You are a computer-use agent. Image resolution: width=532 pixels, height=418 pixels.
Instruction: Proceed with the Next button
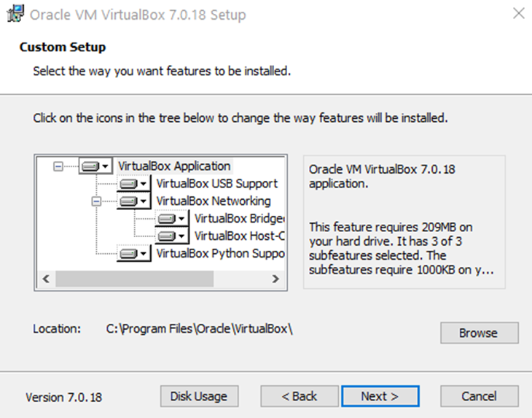pos(380,396)
